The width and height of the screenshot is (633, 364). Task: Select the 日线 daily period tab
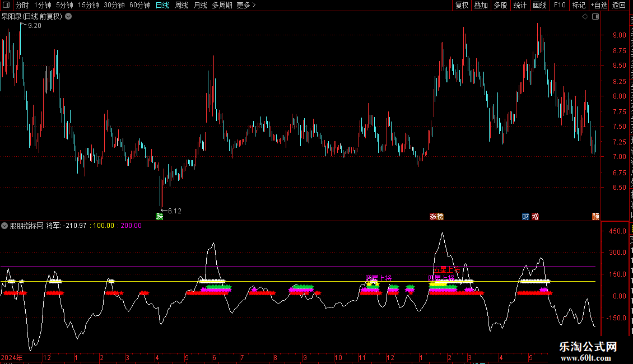(162, 5)
